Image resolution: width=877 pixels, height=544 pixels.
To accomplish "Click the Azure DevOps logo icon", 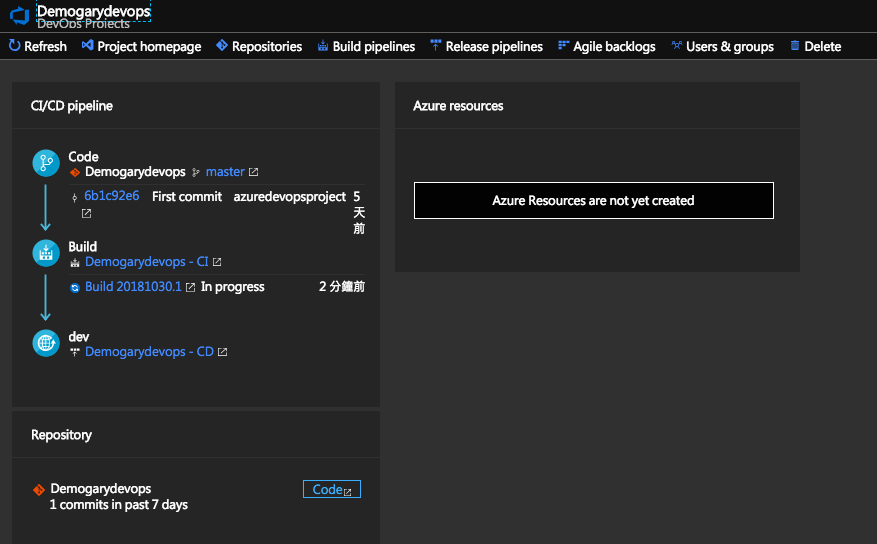I will [19, 15].
